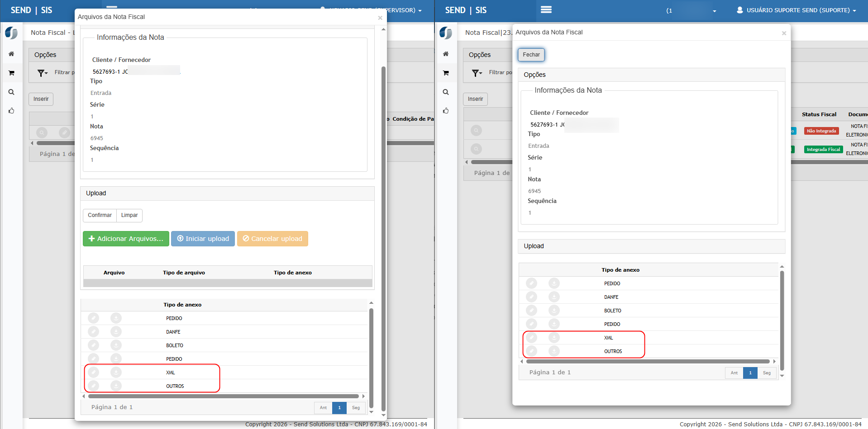Viewport: 868px width, 429px height.
Task: Close the right Arquivos da Nota Fiscal dialog with X
Action: point(784,33)
